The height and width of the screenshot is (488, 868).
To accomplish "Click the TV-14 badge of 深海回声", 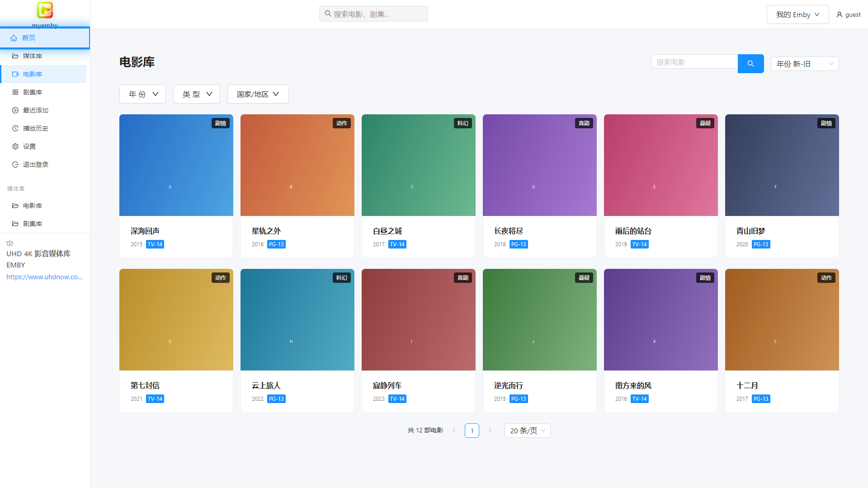I will 155,244.
